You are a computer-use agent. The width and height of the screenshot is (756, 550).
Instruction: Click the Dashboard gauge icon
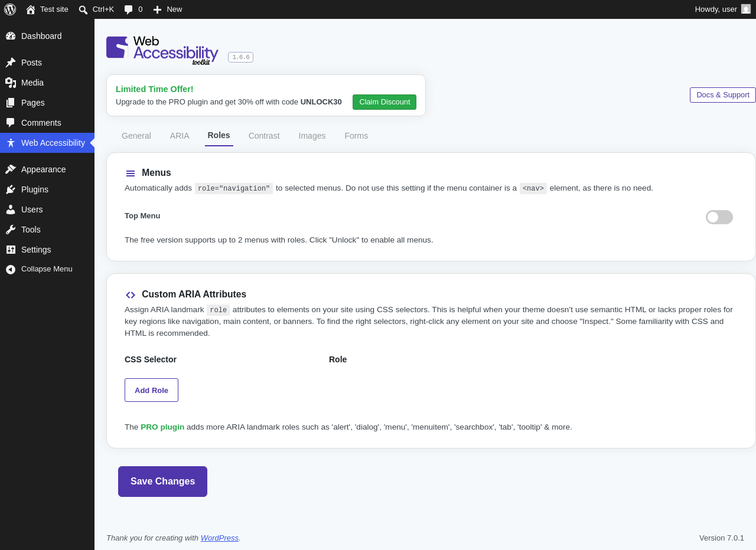click(11, 36)
